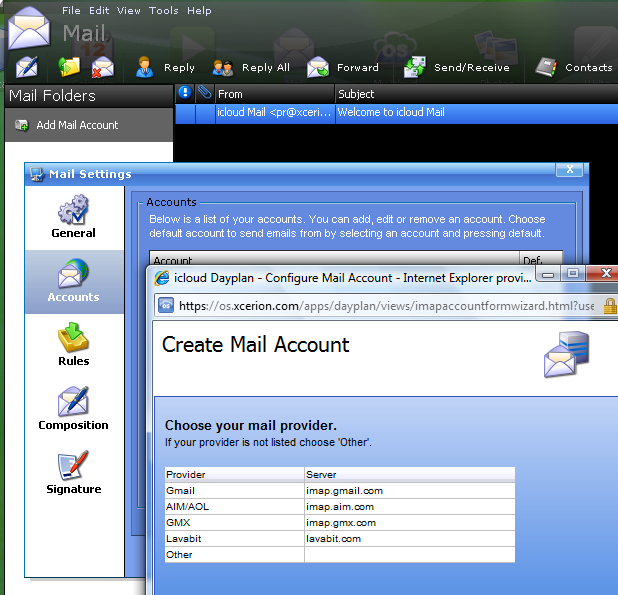Click the imap.gmail.com server cell

pyautogui.click(x=410, y=491)
